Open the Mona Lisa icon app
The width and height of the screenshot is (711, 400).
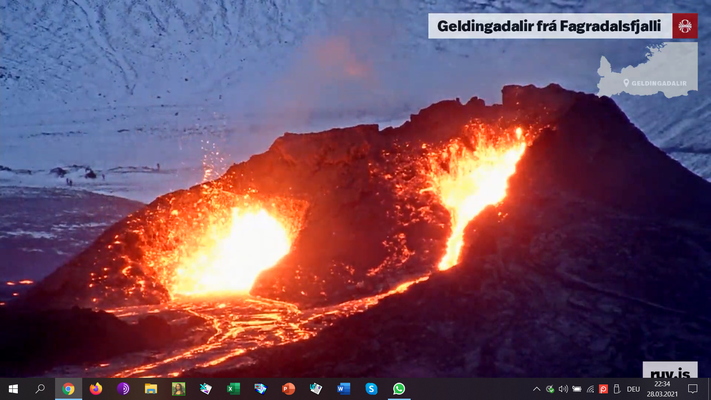[x=178, y=389]
